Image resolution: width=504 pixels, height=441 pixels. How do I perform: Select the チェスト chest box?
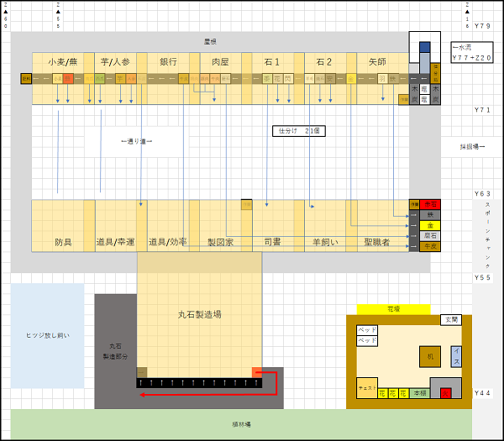tap(367, 388)
